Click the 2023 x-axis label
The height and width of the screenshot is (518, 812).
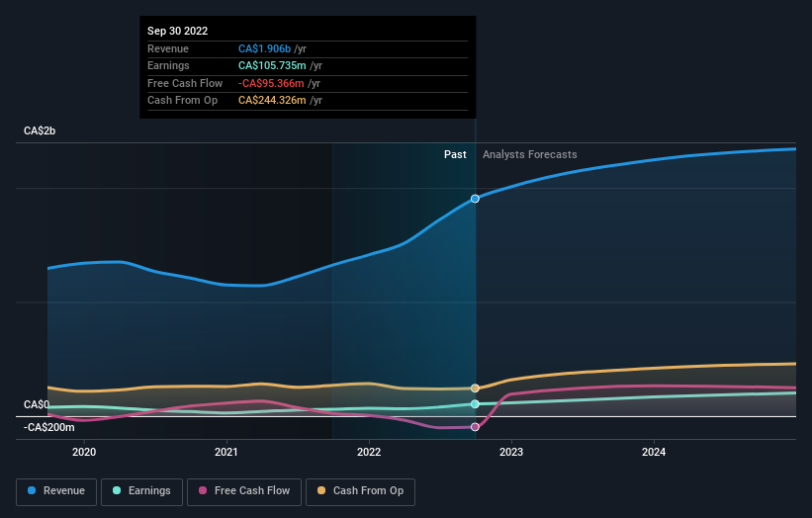pyautogui.click(x=511, y=453)
